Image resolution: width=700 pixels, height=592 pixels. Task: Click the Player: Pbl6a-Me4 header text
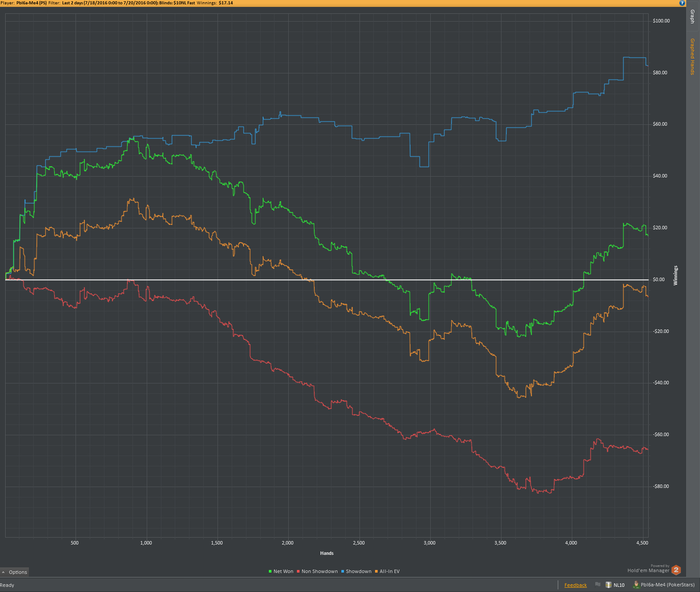(x=24, y=3)
